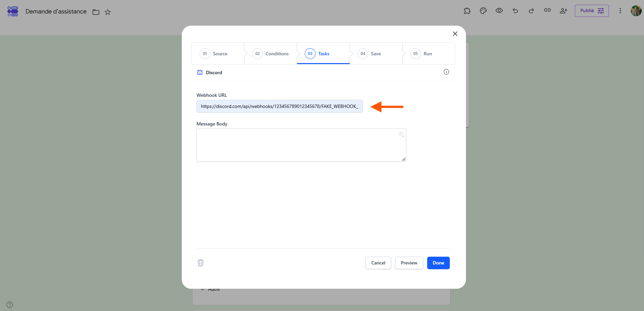
Task: Open the theme palette customizer
Action: point(483,11)
